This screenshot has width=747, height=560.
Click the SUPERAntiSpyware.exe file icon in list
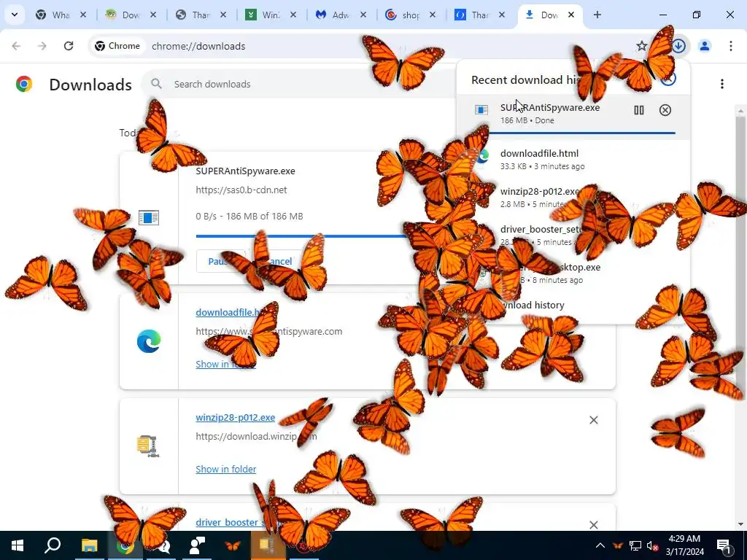[149, 217]
